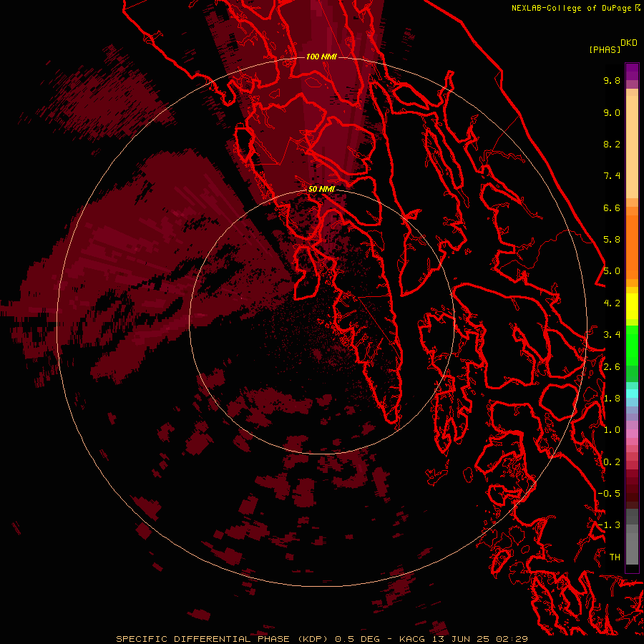Viewport: 644px width, 644px height.
Task: Click the yellow segment of color bar
Action: coord(632,306)
